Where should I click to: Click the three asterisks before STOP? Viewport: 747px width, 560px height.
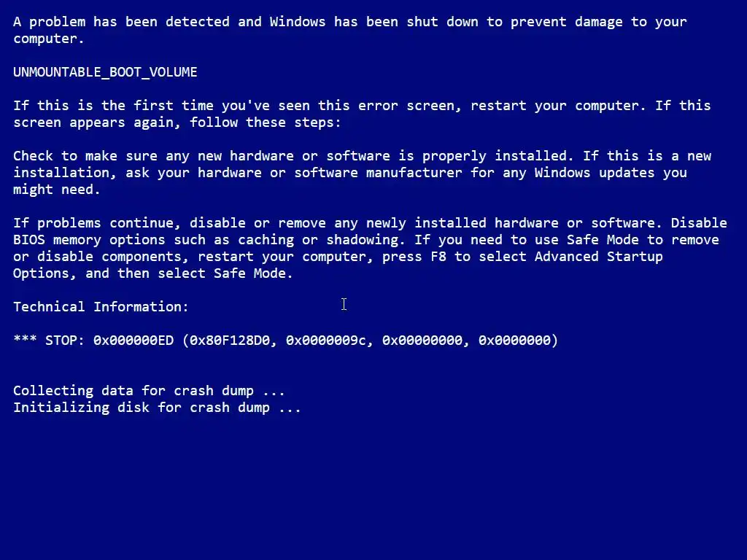pos(26,339)
